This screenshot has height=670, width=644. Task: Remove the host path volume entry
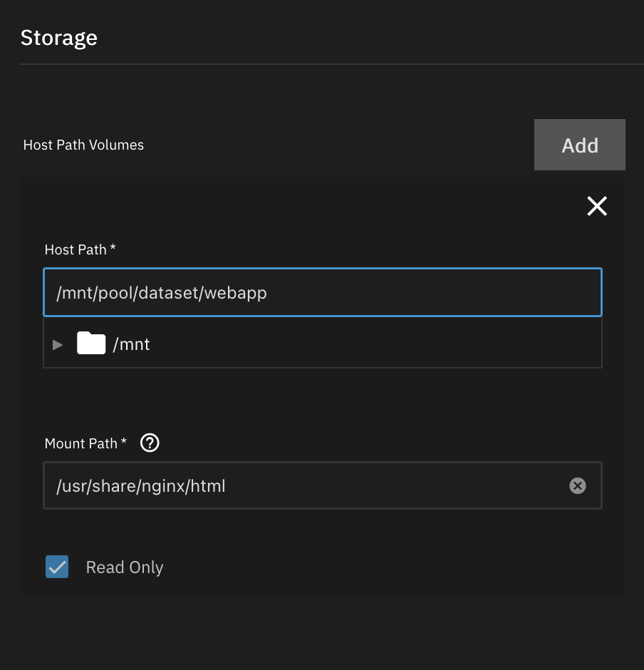click(596, 206)
